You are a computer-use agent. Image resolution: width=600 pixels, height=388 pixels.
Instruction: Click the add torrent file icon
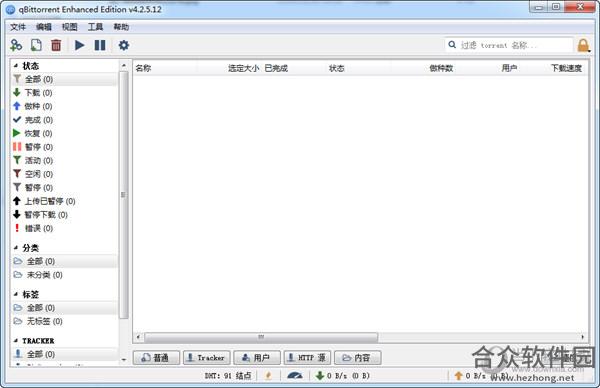(x=36, y=45)
